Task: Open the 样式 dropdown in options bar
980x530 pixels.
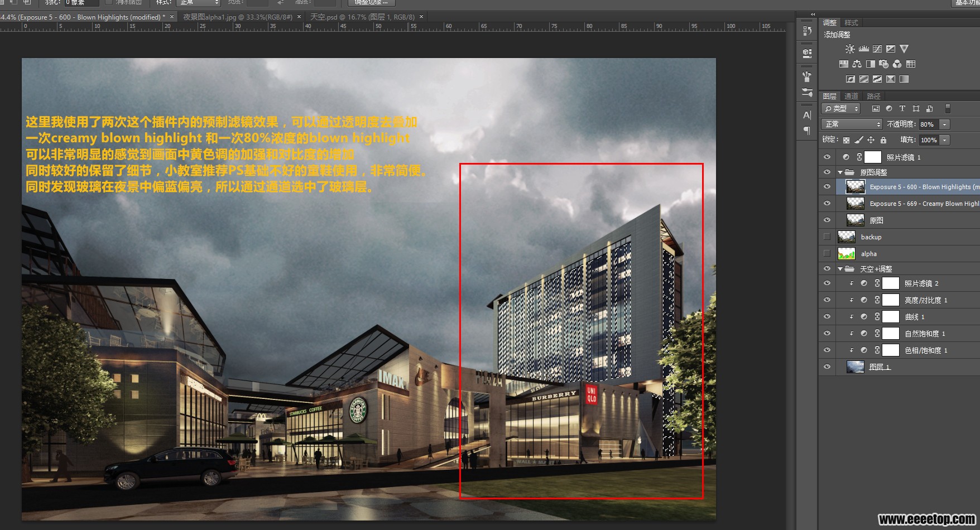Action: tap(198, 3)
